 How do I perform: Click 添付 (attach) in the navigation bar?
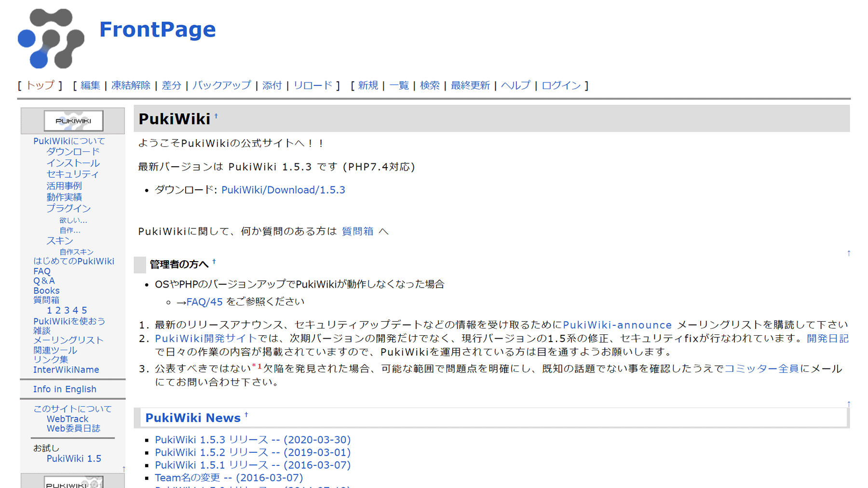pos(272,85)
